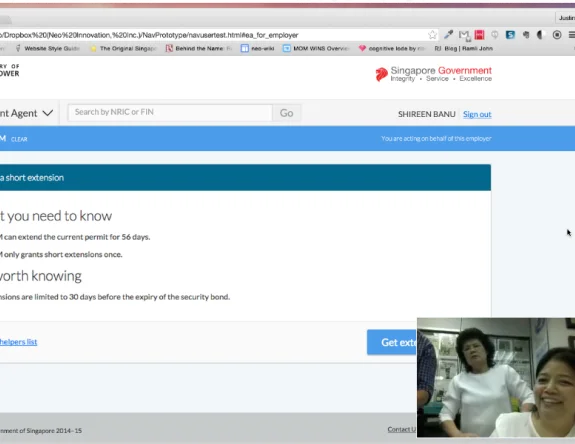Click CLEAR in the blue employer bar
The height and width of the screenshot is (444, 575).
(x=19, y=139)
